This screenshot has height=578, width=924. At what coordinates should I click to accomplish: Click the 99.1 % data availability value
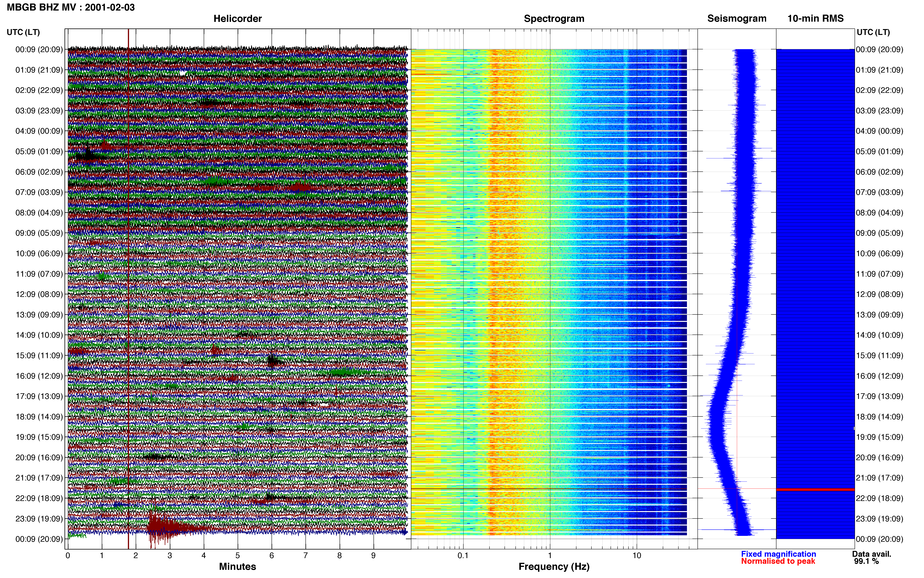tap(867, 561)
